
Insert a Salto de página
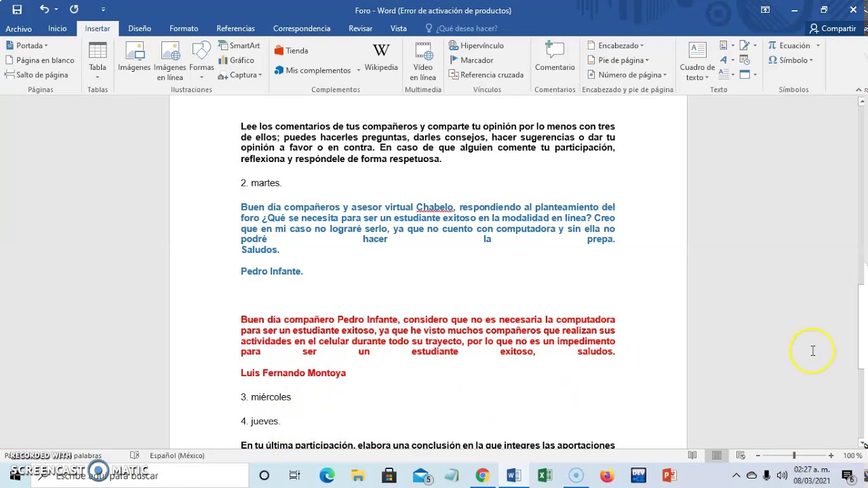point(37,75)
